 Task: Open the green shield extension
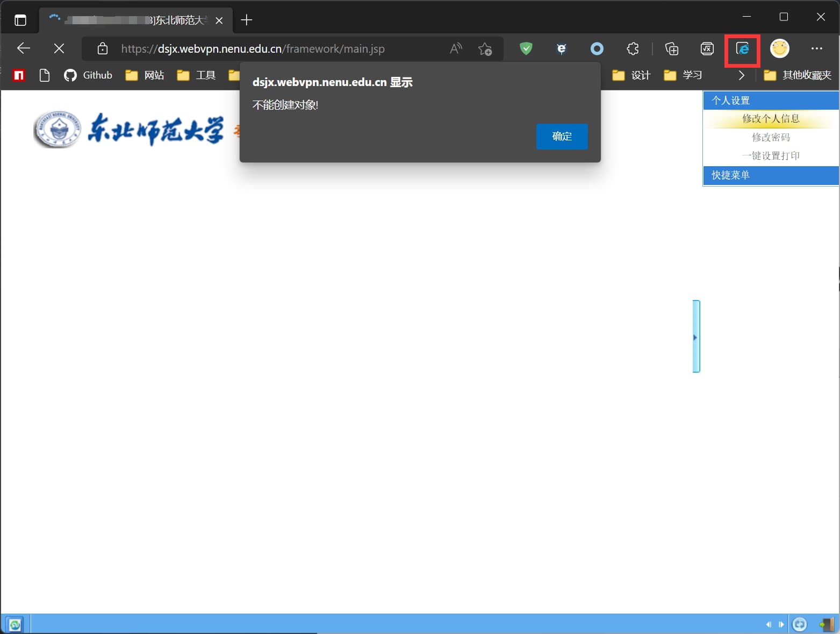pos(526,49)
